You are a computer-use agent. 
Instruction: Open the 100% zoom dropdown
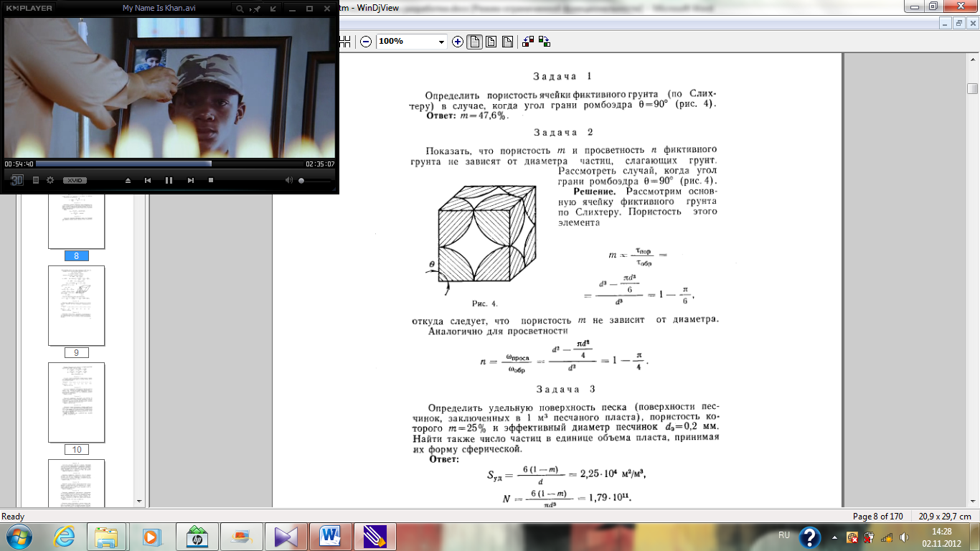441,42
